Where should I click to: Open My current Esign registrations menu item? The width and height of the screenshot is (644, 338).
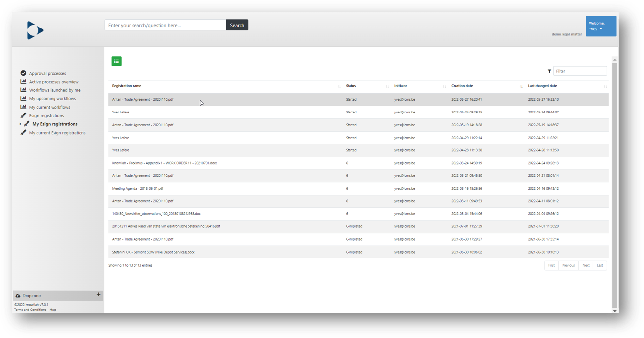tap(57, 133)
